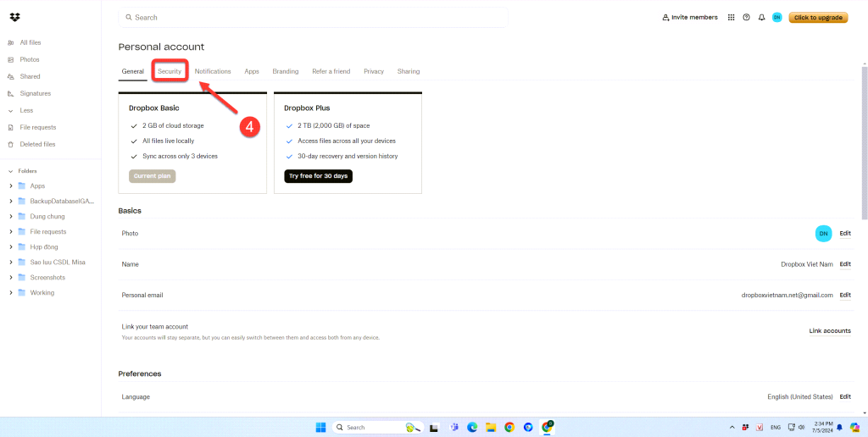
Task: Open the Working folder
Action: pos(42,293)
